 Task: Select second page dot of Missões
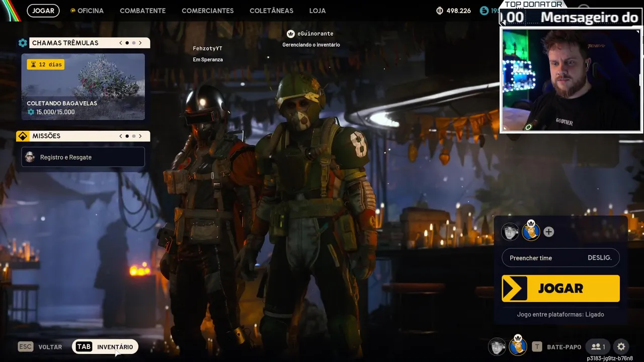coord(134,136)
